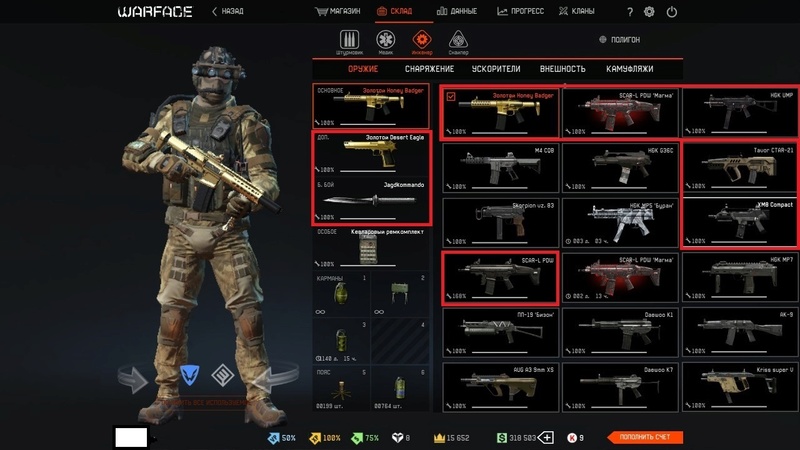Click the plus icon beside 318 503 currency

[546, 437]
